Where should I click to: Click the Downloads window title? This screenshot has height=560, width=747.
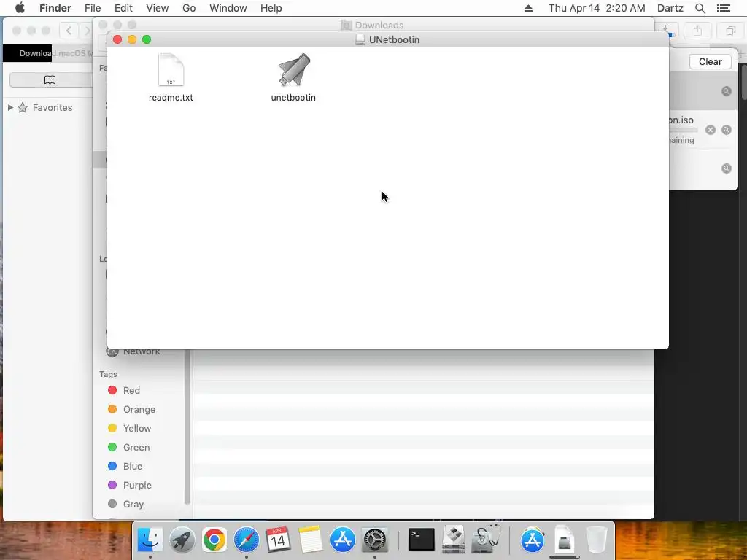tap(379, 26)
